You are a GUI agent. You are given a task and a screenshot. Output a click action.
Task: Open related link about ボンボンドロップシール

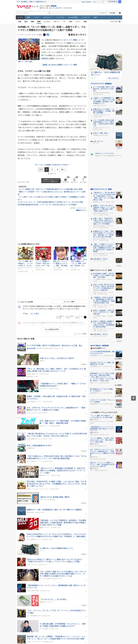click(50, 202)
